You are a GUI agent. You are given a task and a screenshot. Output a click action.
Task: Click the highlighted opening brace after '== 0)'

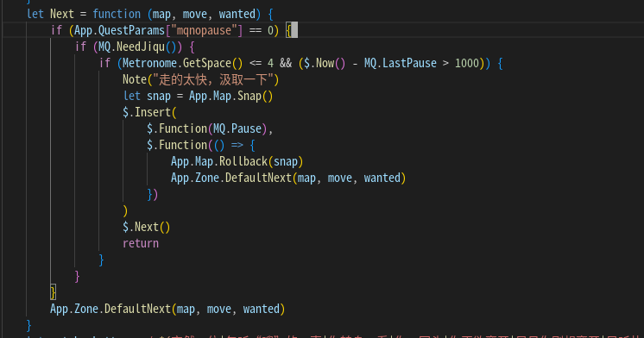tap(288, 30)
